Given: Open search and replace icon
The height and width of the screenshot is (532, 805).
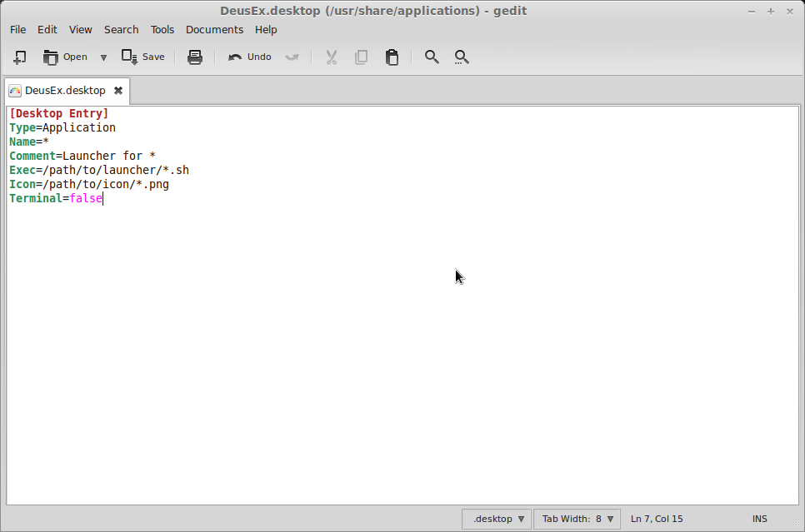Looking at the screenshot, I should click(462, 57).
